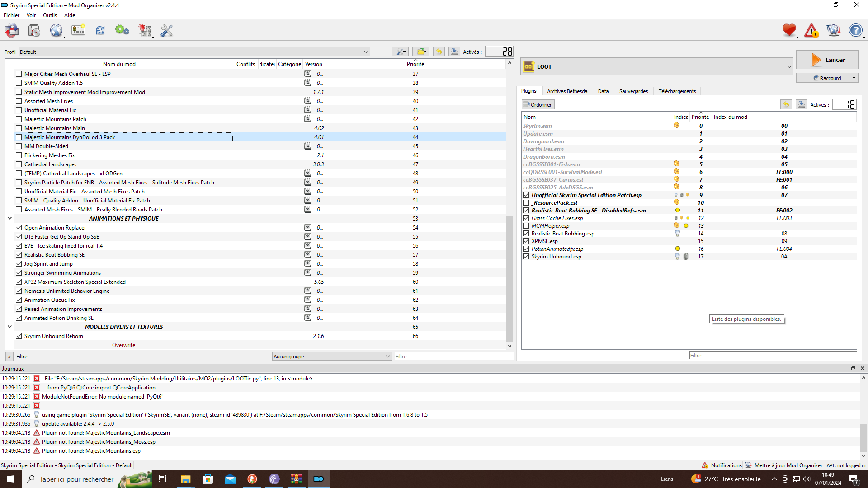Switch to the Téléchargements tab
Image resolution: width=868 pixels, height=488 pixels.
[677, 91]
